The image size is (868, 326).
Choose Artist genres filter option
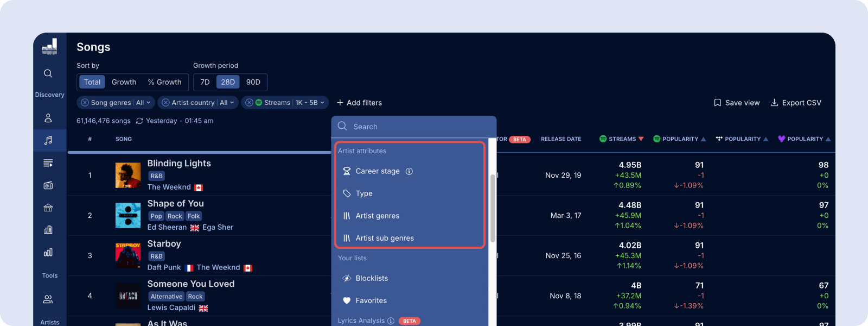(x=410, y=216)
